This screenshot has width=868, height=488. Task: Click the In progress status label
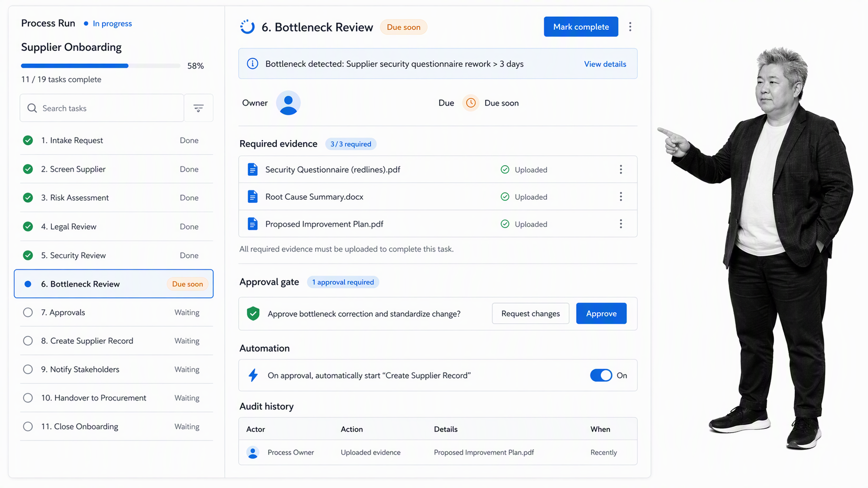(112, 24)
